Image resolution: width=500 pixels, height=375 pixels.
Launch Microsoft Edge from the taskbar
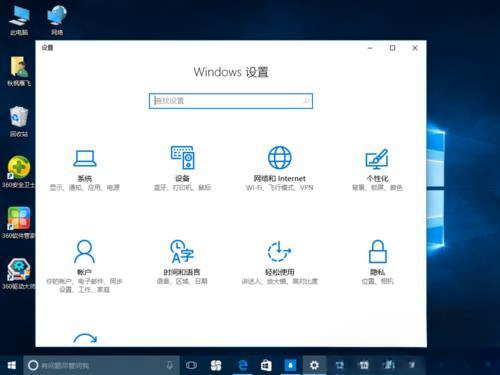coord(243,365)
